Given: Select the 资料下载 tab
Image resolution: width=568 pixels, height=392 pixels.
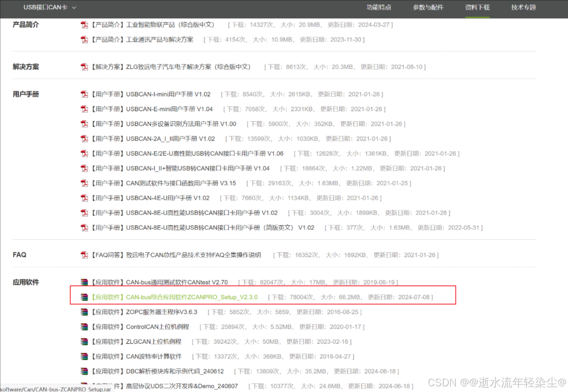Looking at the screenshot, I should [x=477, y=7].
